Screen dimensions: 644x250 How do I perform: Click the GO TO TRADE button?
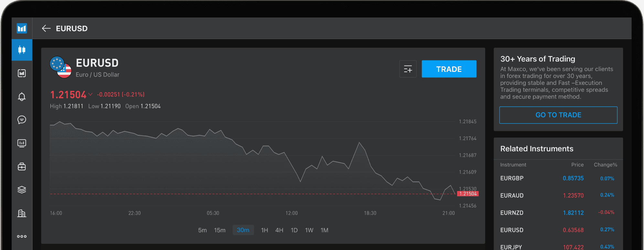point(558,115)
